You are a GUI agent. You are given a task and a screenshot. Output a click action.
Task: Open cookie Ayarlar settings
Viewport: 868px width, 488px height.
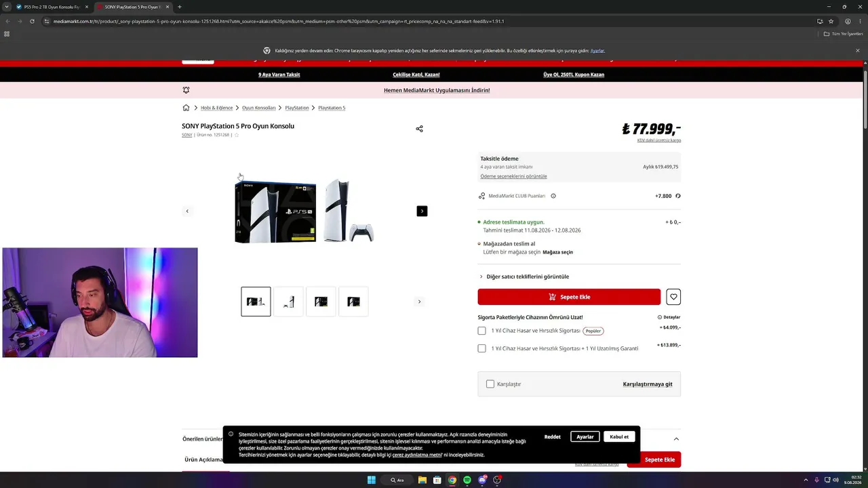[x=585, y=436]
